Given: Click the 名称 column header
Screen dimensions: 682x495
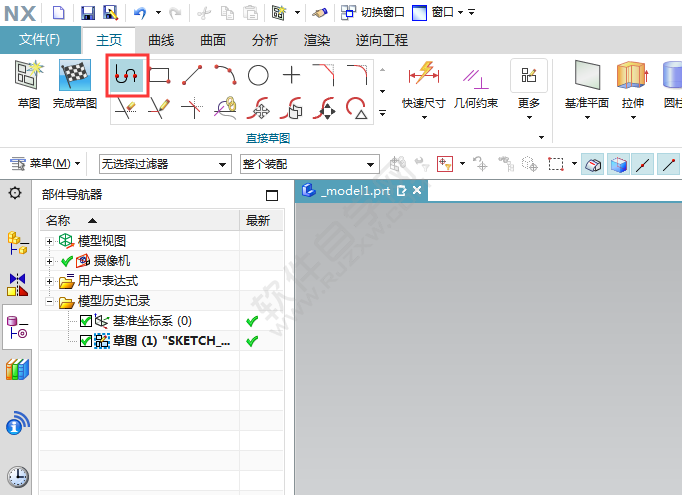Looking at the screenshot, I should (x=140, y=221).
